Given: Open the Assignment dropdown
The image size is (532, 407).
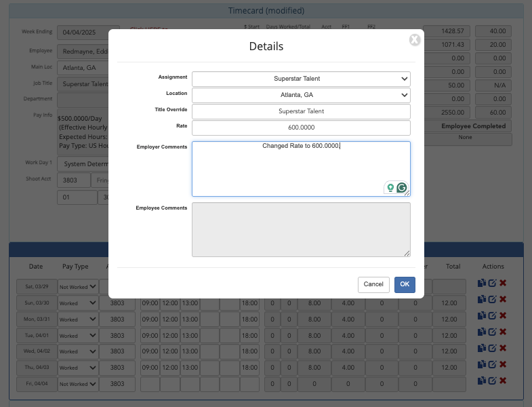Looking at the screenshot, I should [x=301, y=79].
